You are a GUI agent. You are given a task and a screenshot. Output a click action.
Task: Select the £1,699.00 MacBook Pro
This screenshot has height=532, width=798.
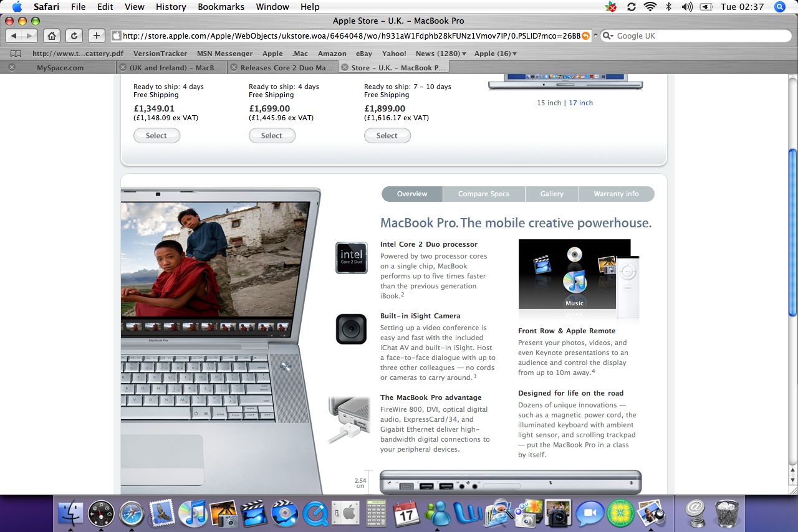272,135
